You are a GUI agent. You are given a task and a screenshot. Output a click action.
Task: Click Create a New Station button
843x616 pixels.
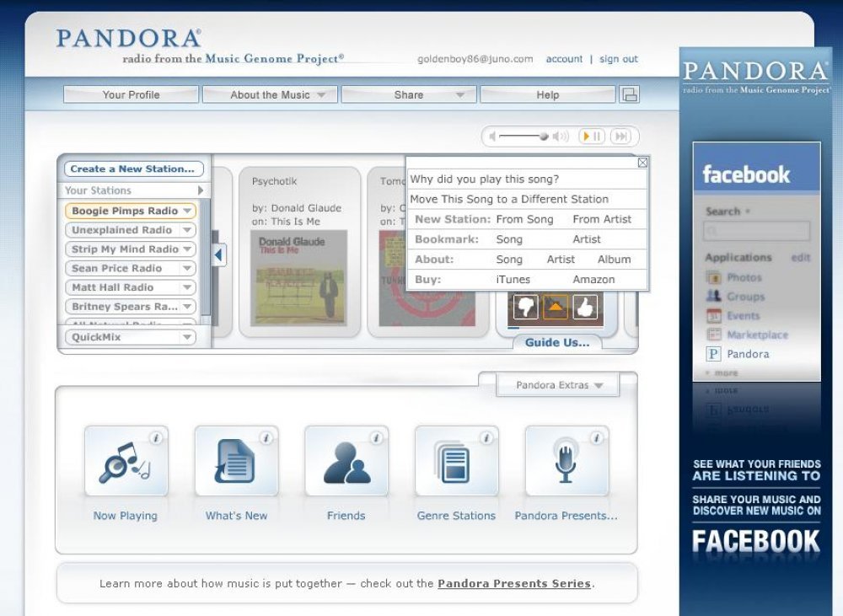[133, 169]
